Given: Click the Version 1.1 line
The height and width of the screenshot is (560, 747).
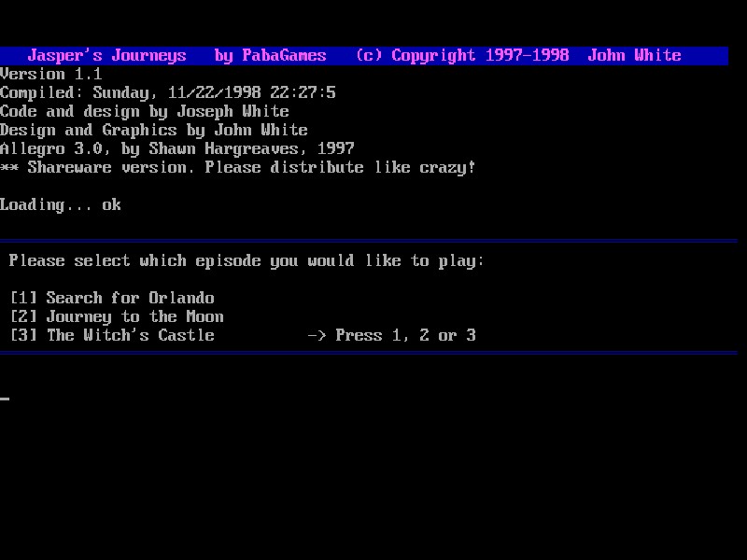Looking at the screenshot, I should (x=51, y=74).
